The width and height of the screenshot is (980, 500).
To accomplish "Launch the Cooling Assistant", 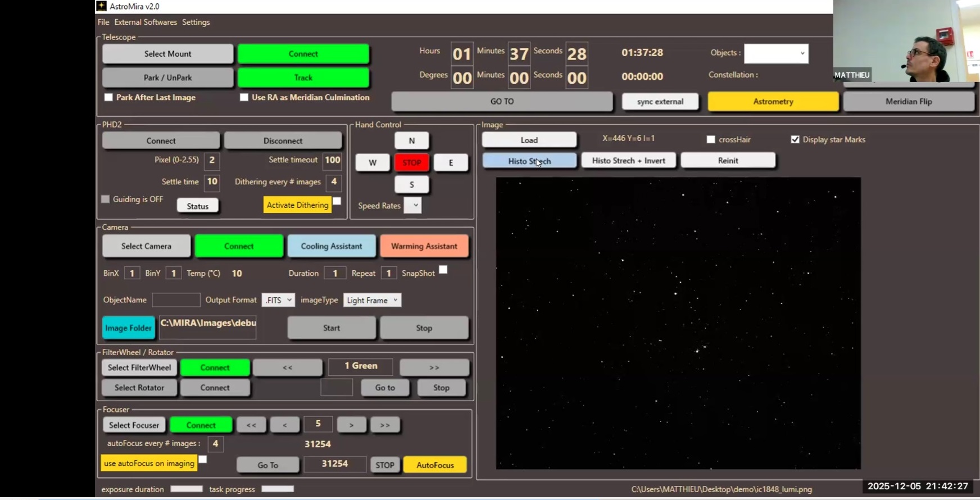I will coord(331,246).
